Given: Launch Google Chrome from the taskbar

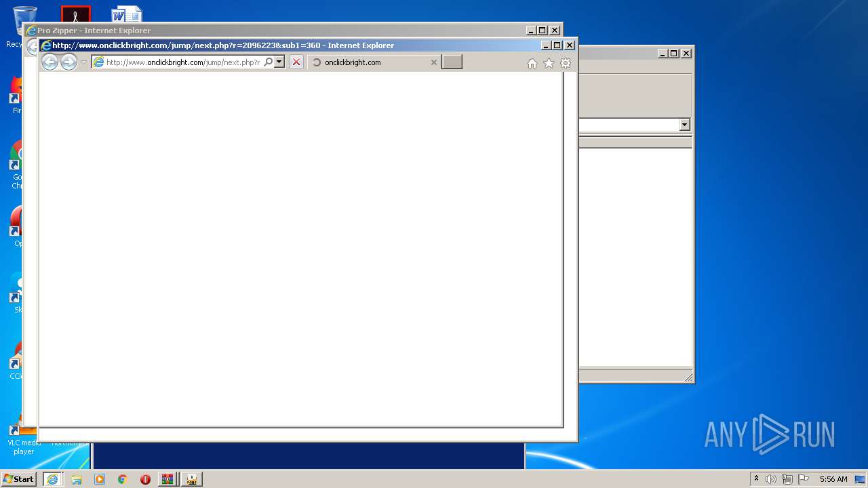Looking at the screenshot, I should [122, 479].
